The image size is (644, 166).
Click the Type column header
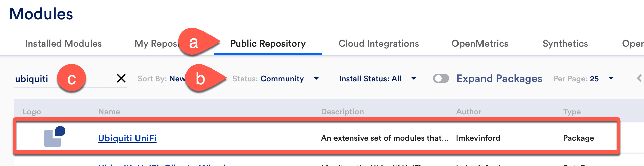point(572,112)
